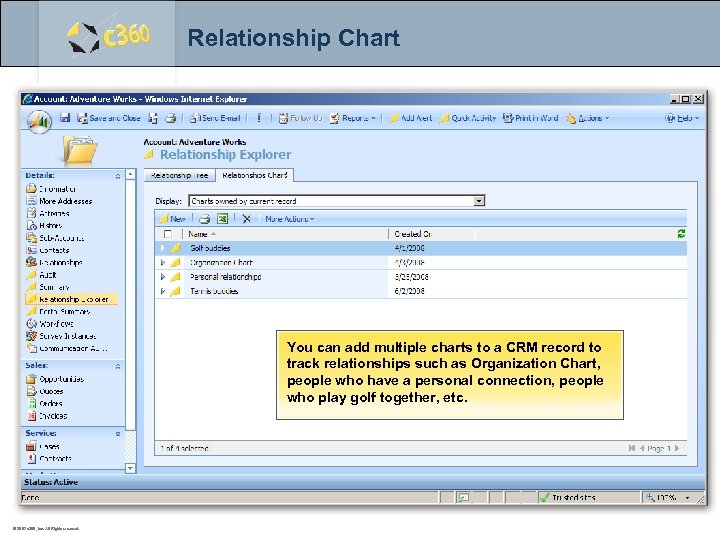
Task: Open the browser zoom level dropdown
Action: click(x=687, y=498)
